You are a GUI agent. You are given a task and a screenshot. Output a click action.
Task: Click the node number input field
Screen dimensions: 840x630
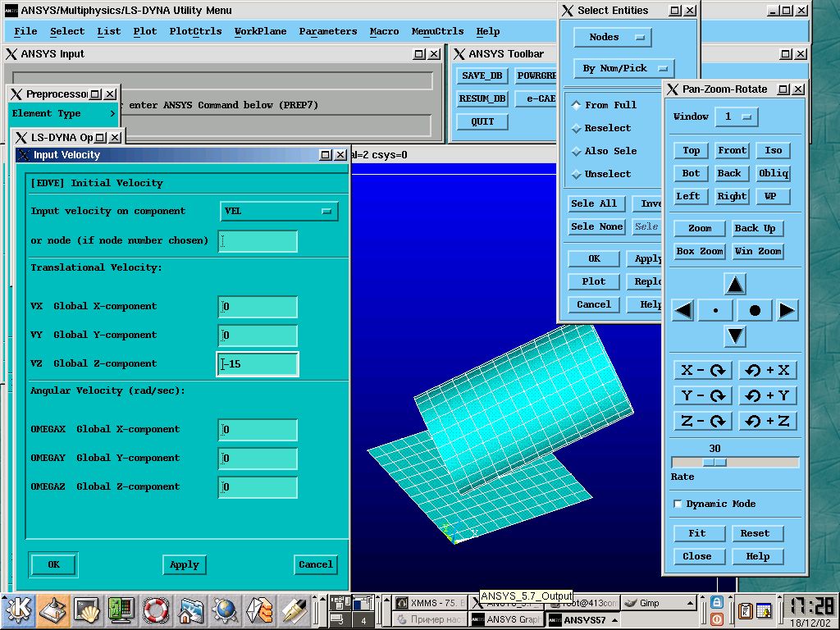(258, 241)
